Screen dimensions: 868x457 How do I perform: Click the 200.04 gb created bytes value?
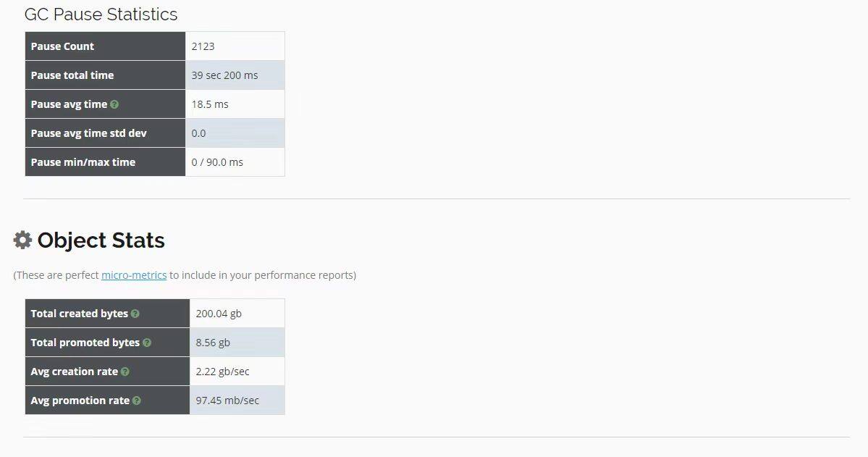(219, 314)
